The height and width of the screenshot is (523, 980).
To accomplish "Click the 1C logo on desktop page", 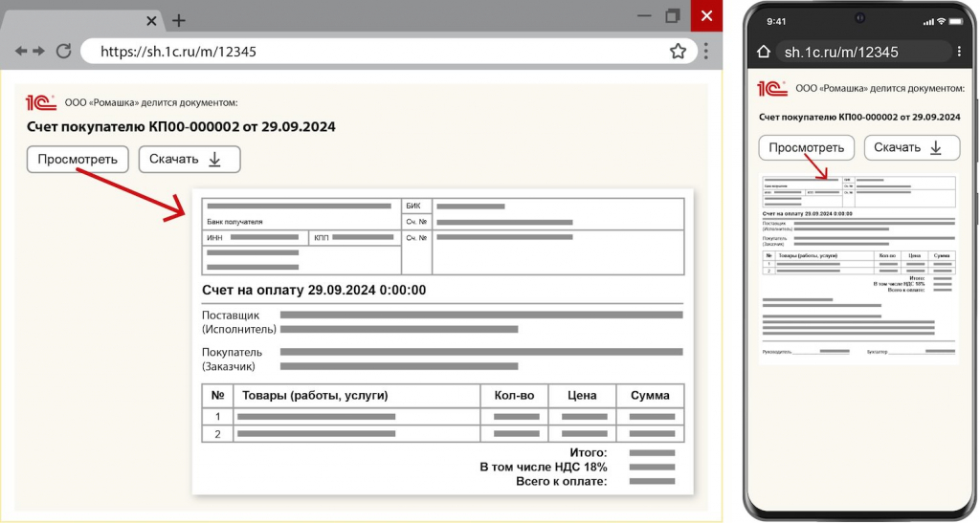I will click(40, 102).
